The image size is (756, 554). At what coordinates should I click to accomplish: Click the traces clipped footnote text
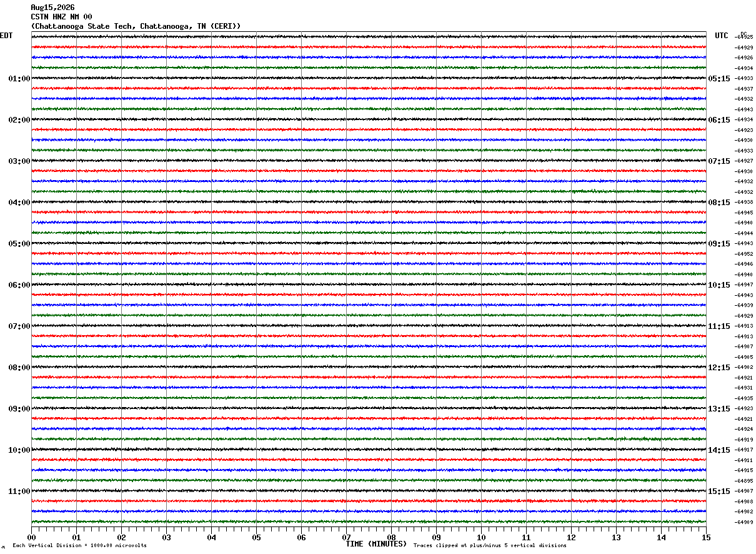490,545
